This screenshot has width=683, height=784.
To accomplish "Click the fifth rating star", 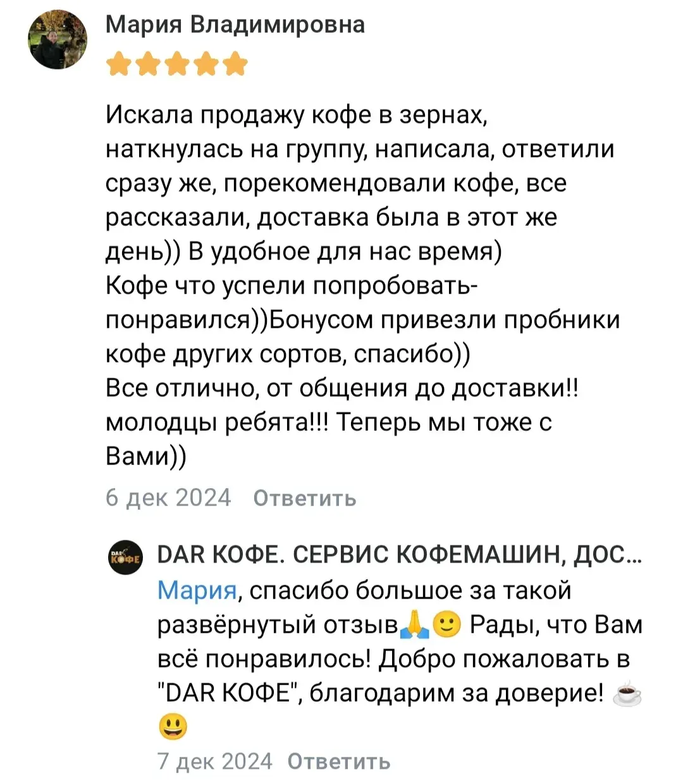I will [235, 64].
